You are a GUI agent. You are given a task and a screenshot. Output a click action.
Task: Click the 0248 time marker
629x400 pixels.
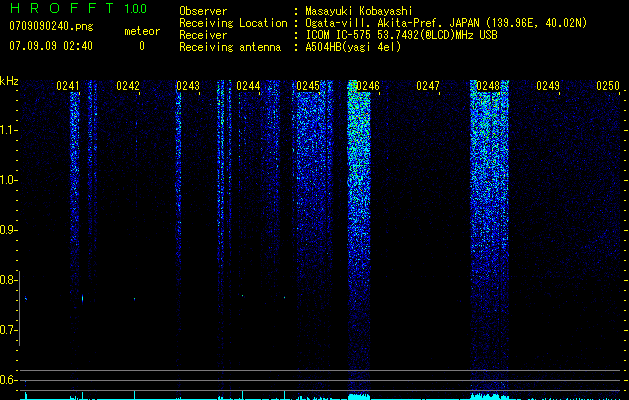pyautogui.click(x=488, y=86)
